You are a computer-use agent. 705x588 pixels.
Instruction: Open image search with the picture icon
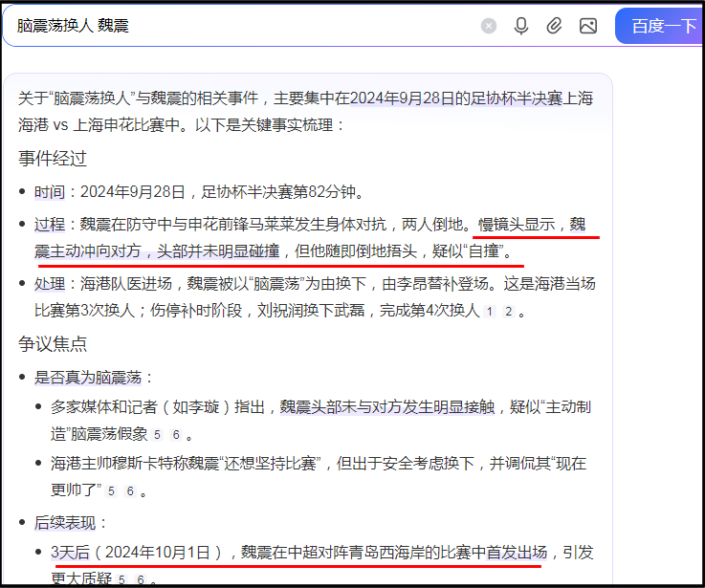pyautogui.click(x=588, y=26)
